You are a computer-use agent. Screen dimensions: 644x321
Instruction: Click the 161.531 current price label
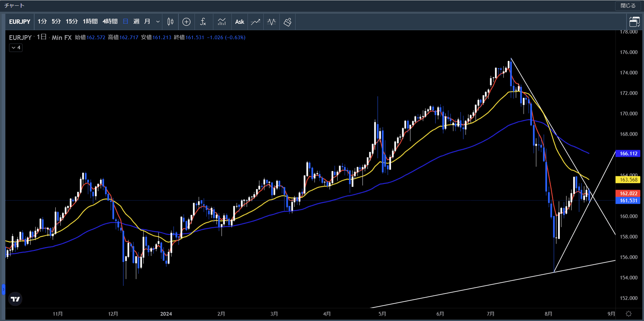click(628, 200)
